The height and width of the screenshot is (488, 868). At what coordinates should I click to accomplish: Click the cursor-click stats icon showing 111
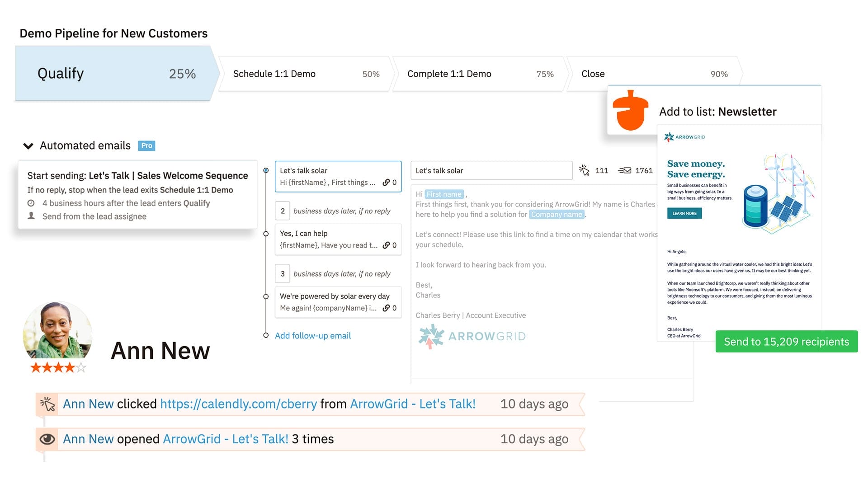tap(585, 170)
